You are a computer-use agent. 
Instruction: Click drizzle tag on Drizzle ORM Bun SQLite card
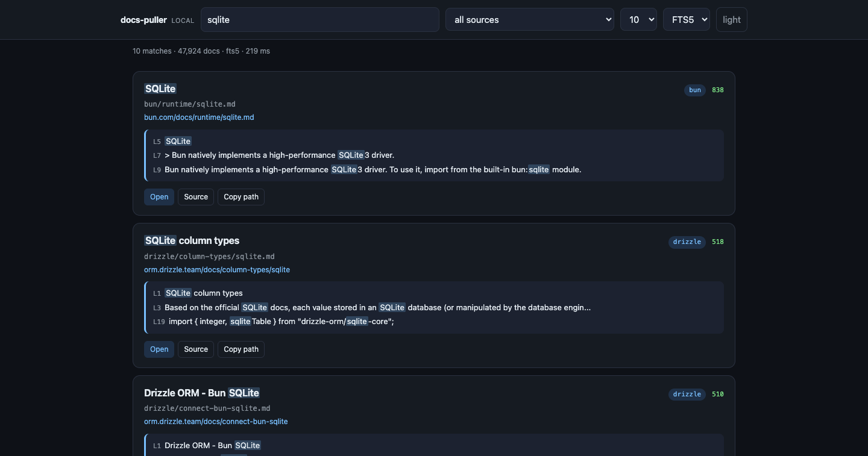tap(687, 395)
